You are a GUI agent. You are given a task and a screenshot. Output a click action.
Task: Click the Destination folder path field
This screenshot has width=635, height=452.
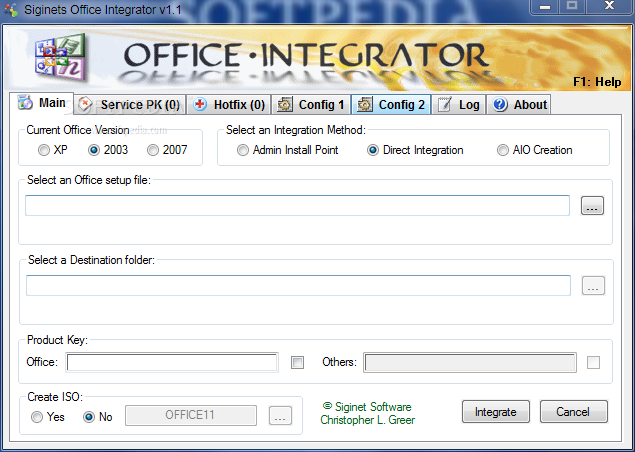point(298,286)
